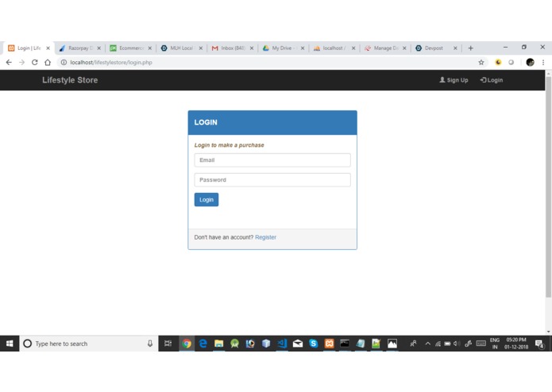Open the Photos app from the taskbar
This screenshot has height=392, width=552.
click(392, 344)
